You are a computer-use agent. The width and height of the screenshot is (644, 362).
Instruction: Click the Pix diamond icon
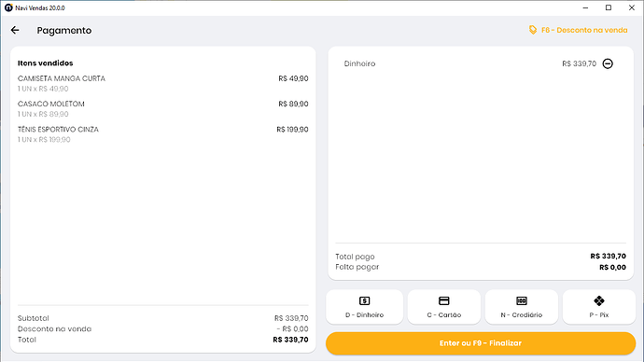click(x=599, y=300)
